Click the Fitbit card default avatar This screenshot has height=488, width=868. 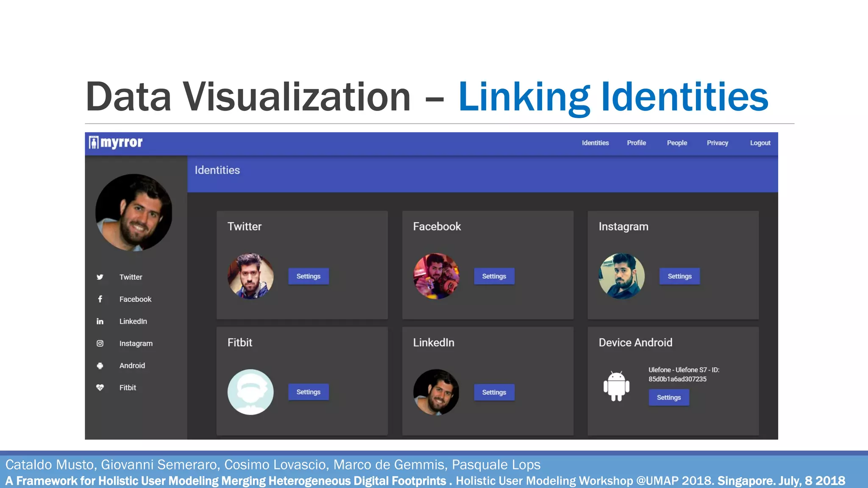click(250, 392)
